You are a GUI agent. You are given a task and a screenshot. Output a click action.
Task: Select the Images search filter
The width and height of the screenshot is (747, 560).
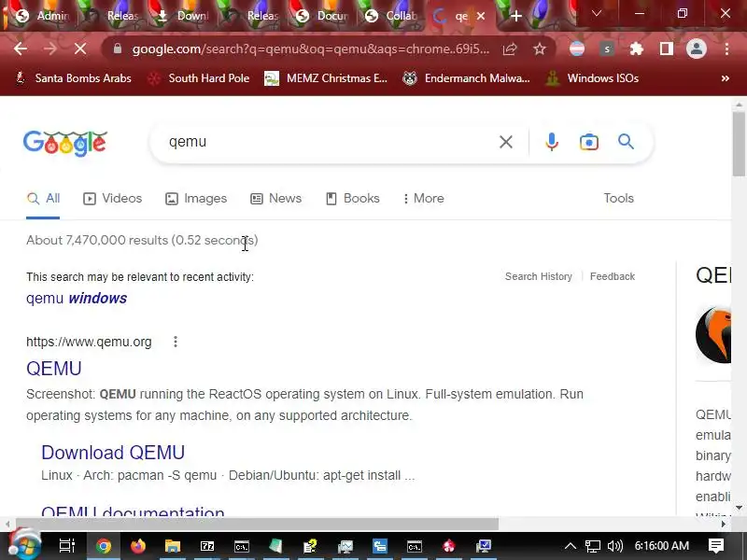[196, 199]
